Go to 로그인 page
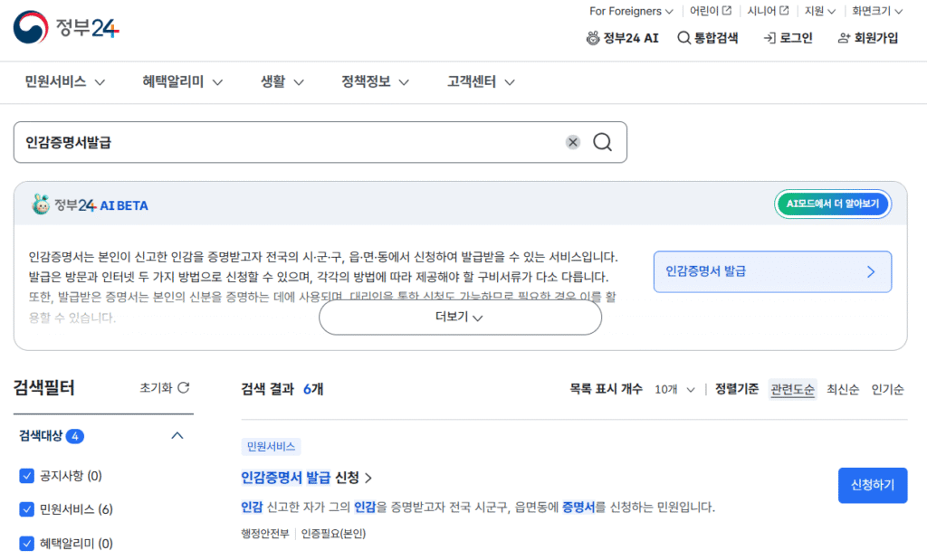 (x=788, y=38)
